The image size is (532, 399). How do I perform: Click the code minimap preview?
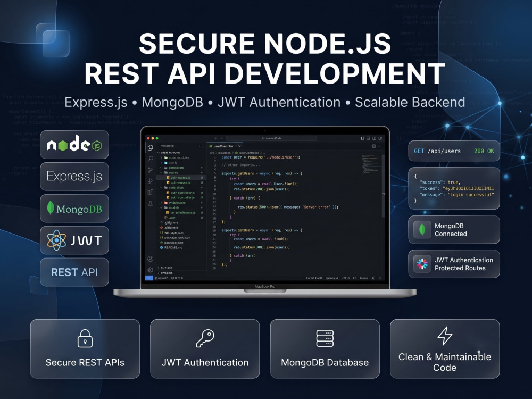[x=370, y=164]
